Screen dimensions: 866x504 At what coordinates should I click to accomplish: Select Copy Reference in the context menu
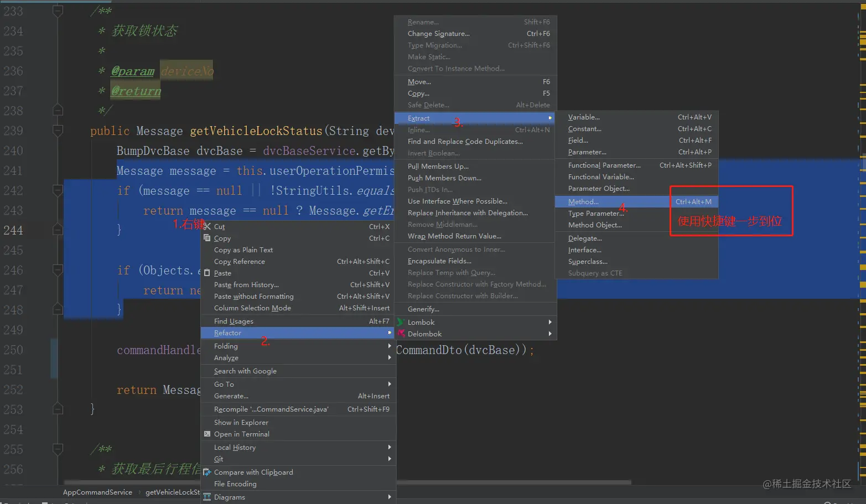pos(298,262)
